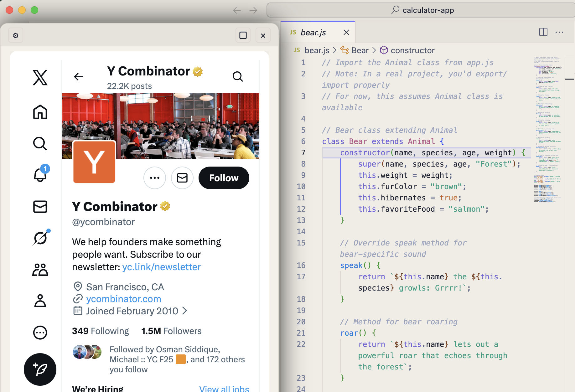
Task: Open More circle icon in sidebar
Action: pyautogui.click(x=40, y=333)
